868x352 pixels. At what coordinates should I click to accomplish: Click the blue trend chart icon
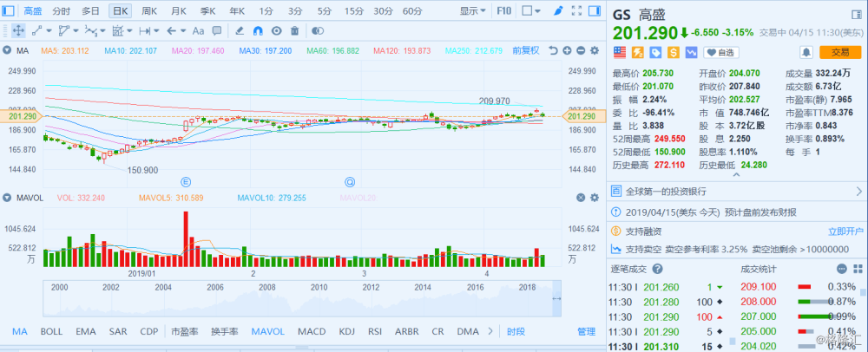pyautogui.click(x=691, y=53)
